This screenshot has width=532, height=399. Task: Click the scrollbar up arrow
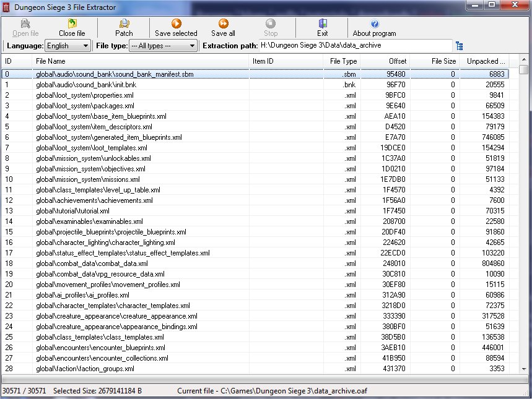524,59
